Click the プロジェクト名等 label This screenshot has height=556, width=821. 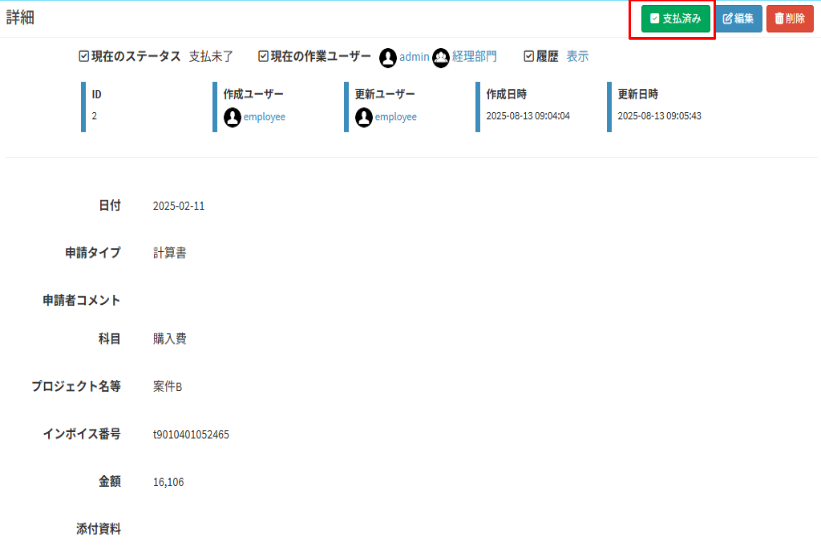(x=76, y=386)
